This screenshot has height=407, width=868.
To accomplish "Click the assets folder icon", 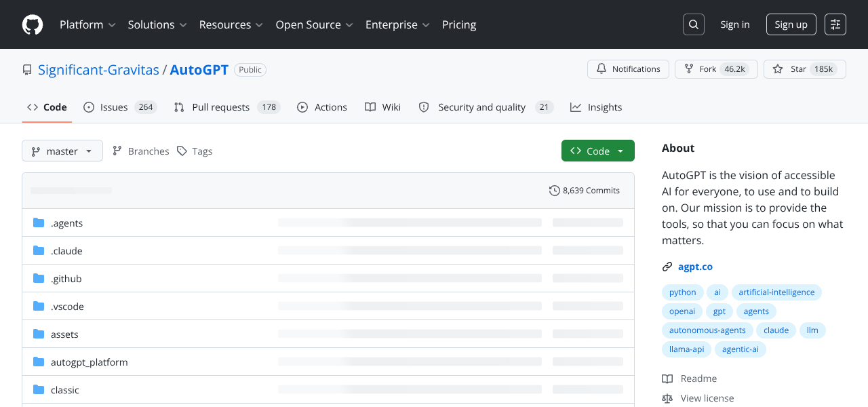I will click(x=39, y=334).
